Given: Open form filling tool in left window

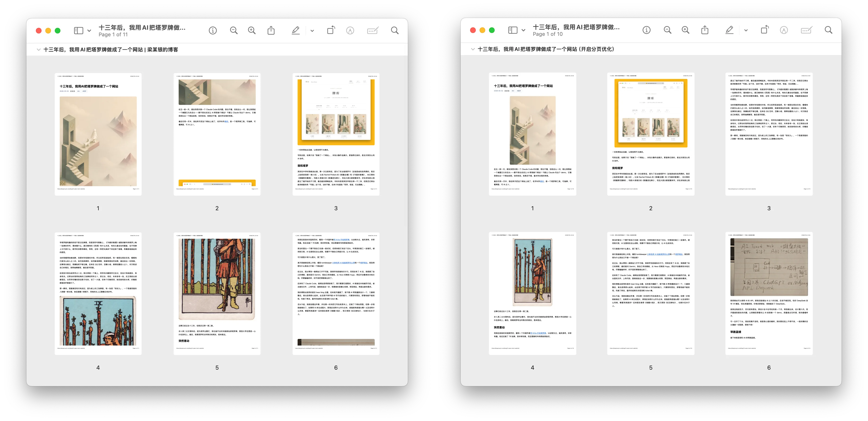Looking at the screenshot, I should tap(373, 31).
